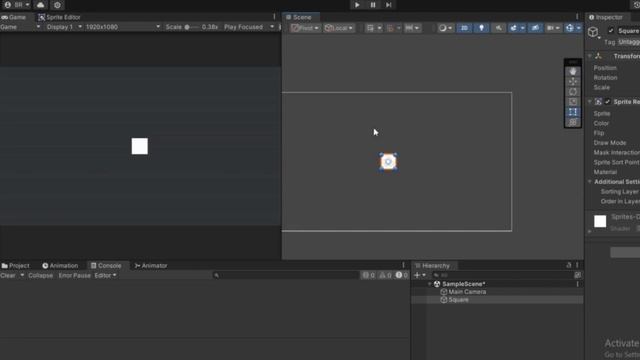Open Game panel three-dot options menu

tap(274, 17)
